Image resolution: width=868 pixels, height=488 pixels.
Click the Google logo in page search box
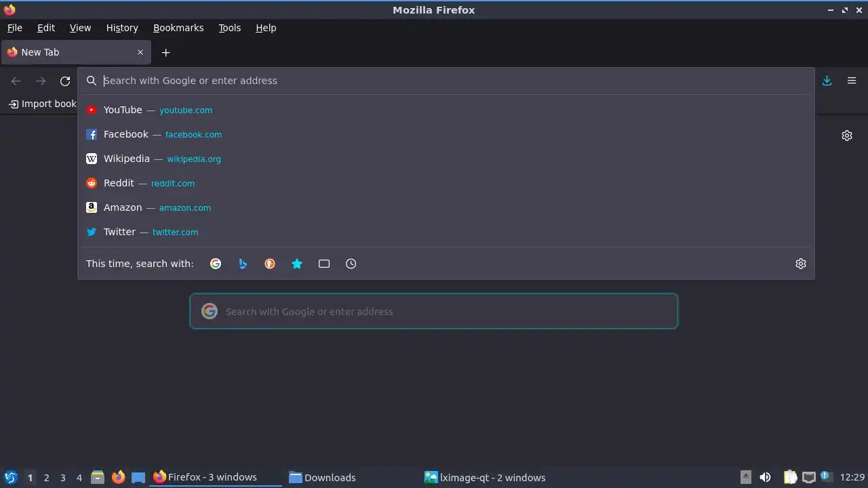(210, 311)
